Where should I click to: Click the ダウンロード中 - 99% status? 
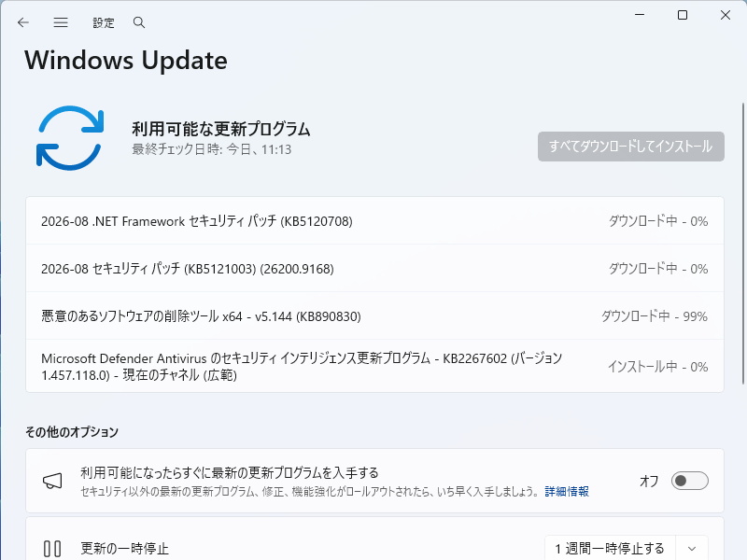655,316
